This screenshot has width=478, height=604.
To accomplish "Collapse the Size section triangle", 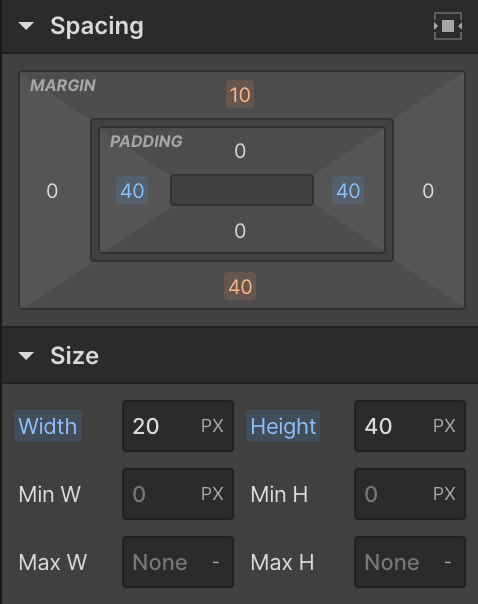I will point(26,356).
